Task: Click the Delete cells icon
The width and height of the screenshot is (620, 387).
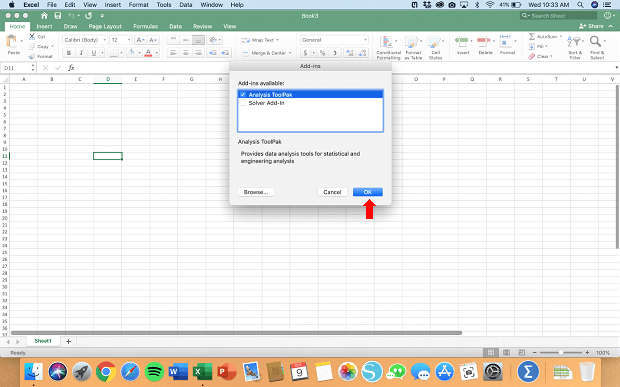Action: point(483,41)
